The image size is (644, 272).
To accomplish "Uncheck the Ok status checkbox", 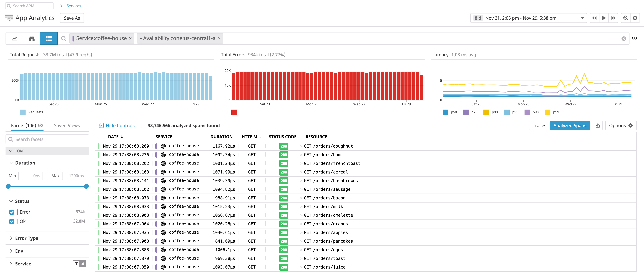I will point(12,221).
